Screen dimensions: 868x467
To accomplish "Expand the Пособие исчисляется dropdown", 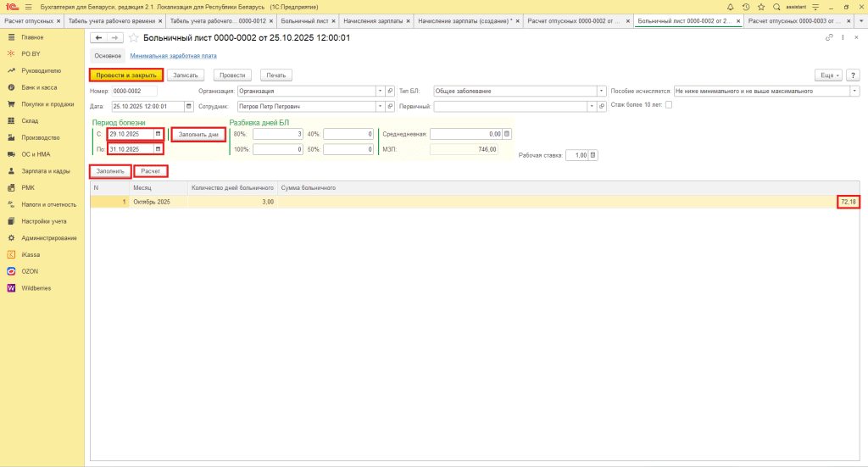I will [854, 91].
